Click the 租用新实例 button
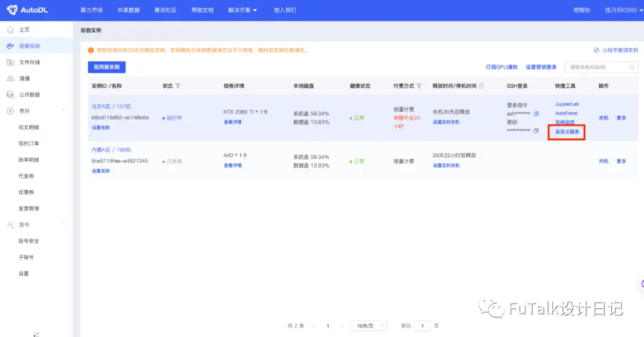The width and height of the screenshot is (644, 337). tap(107, 67)
